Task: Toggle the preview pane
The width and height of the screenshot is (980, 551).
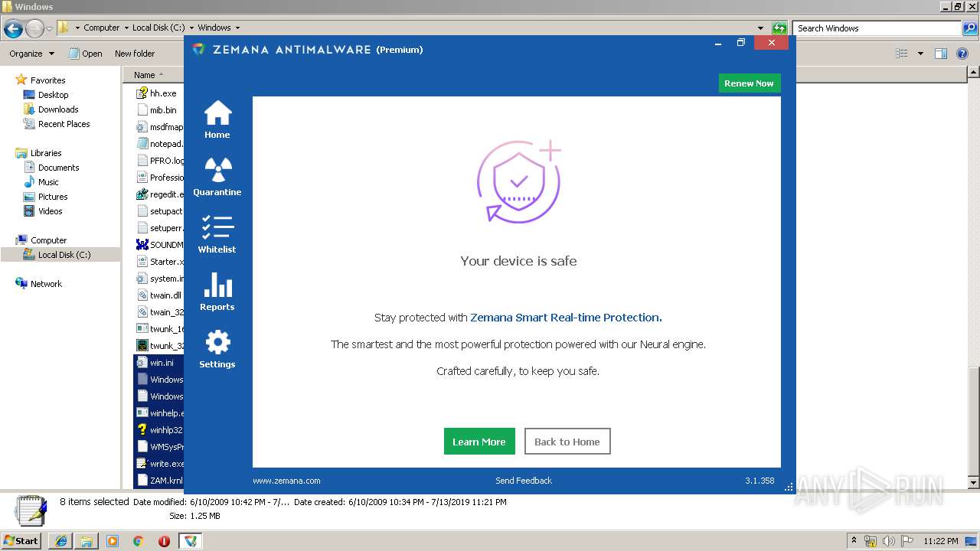Action: (941, 54)
